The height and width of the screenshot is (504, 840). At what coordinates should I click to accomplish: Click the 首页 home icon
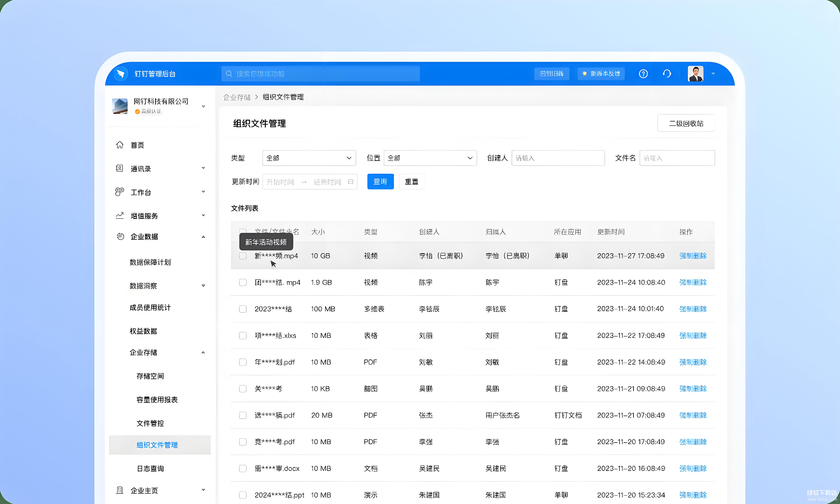click(x=119, y=145)
